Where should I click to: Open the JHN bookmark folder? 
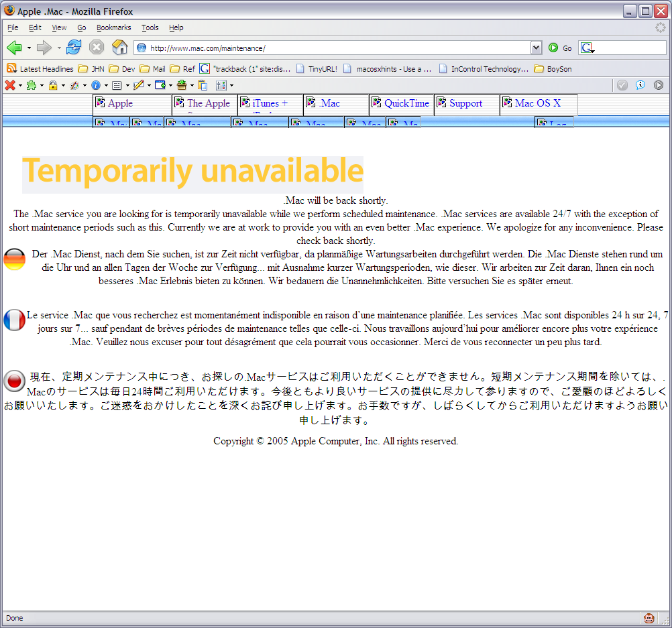point(91,69)
